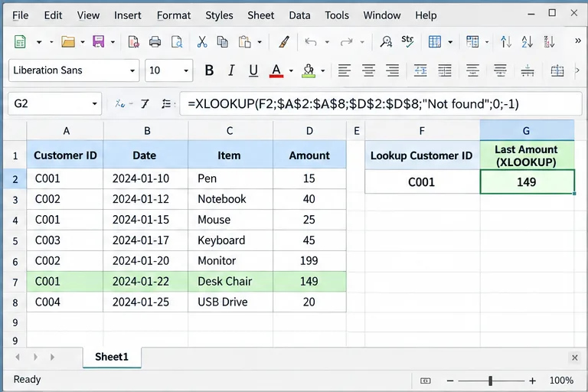Open the Sheet menu

coord(260,15)
